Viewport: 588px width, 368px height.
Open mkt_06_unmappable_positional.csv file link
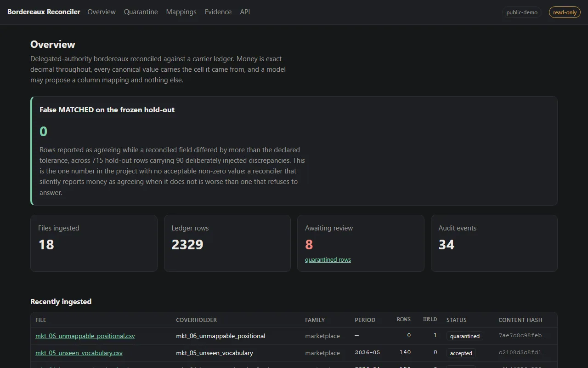[85, 336]
